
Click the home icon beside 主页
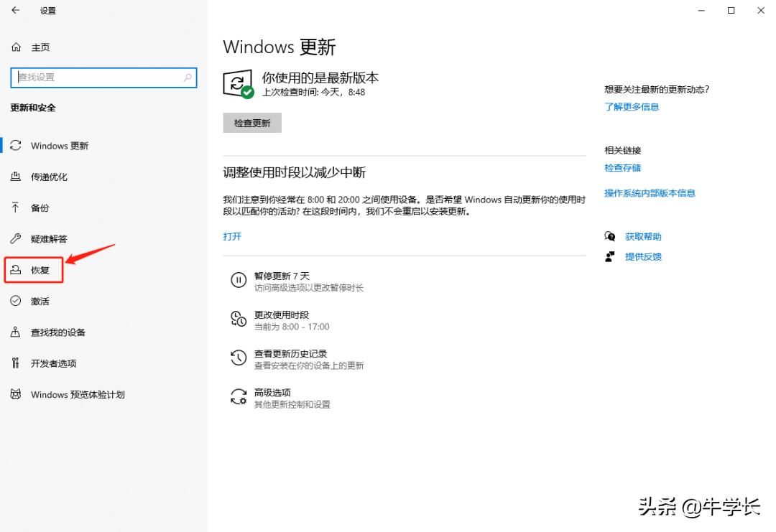coord(17,47)
